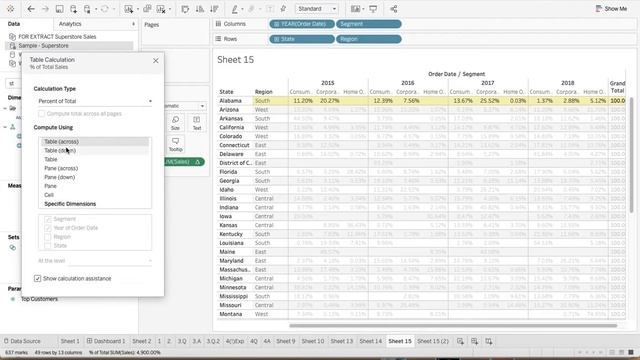Image resolution: width=640 pixels, height=360 pixels.
Task: Switch to the Data pane tab
Action: [x=14, y=24]
